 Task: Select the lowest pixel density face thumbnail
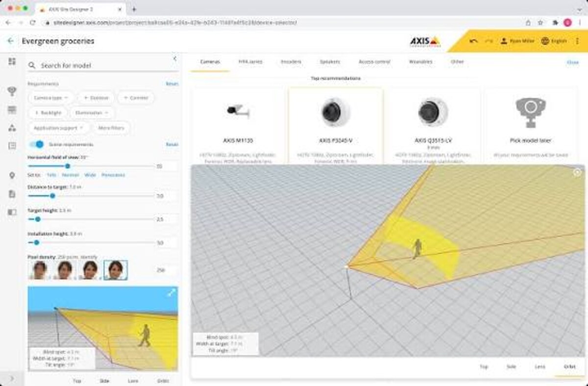click(39, 270)
